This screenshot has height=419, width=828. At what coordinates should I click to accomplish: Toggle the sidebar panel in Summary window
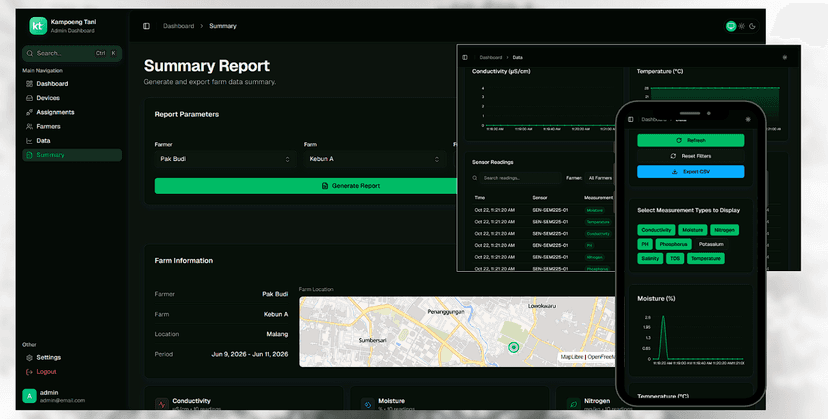click(146, 26)
